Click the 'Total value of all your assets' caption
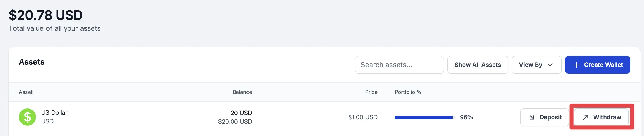 [55, 28]
